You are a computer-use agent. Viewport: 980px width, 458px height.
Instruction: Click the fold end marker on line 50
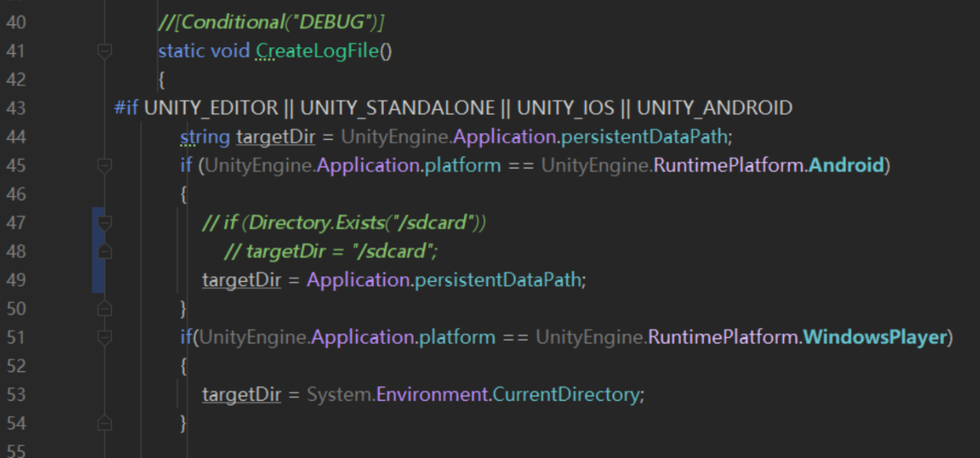pyautogui.click(x=104, y=309)
